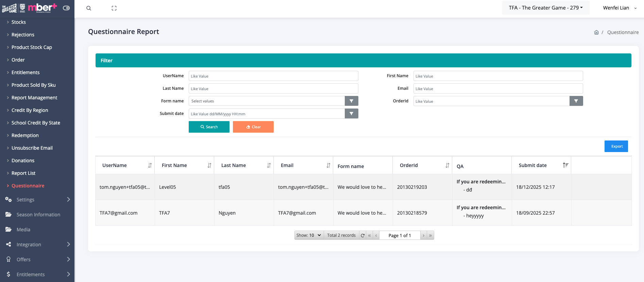Image resolution: width=644 pixels, height=282 pixels.
Task: Export the questionnaire report
Action: tap(616, 146)
